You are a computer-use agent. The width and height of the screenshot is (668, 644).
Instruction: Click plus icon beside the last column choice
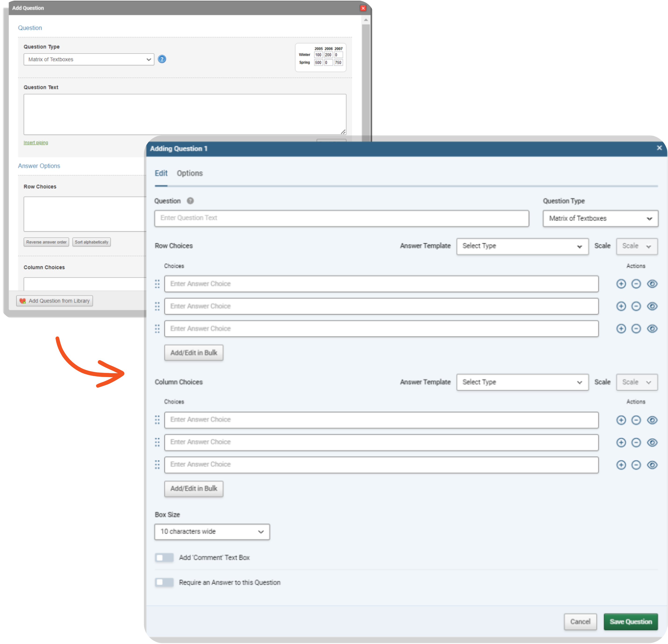pyautogui.click(x=621, y=465)
